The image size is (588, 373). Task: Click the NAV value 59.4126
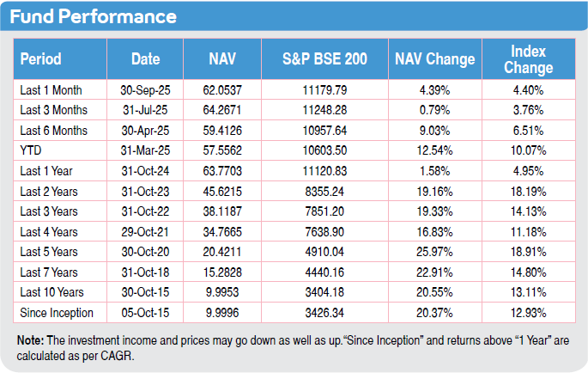click(222, 131)
